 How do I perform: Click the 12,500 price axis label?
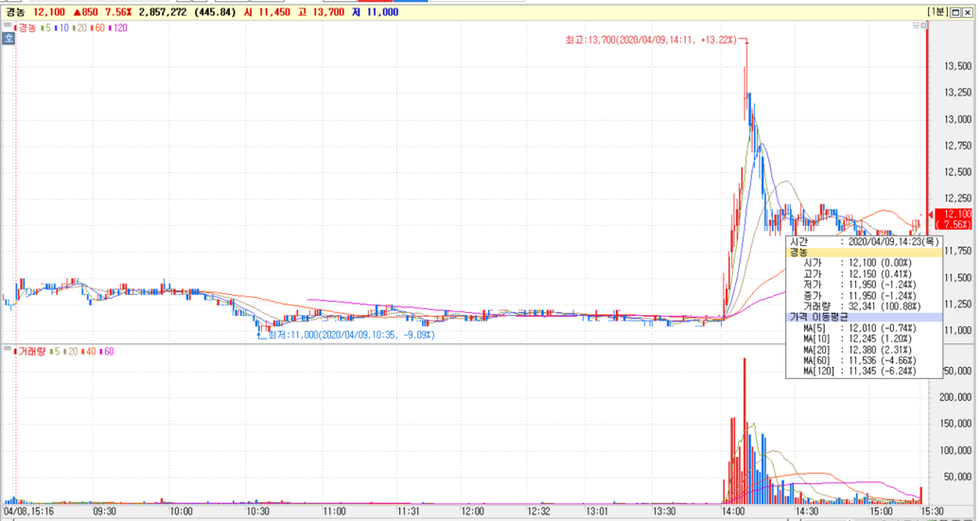pyautogui.click(x=958, y=172)
